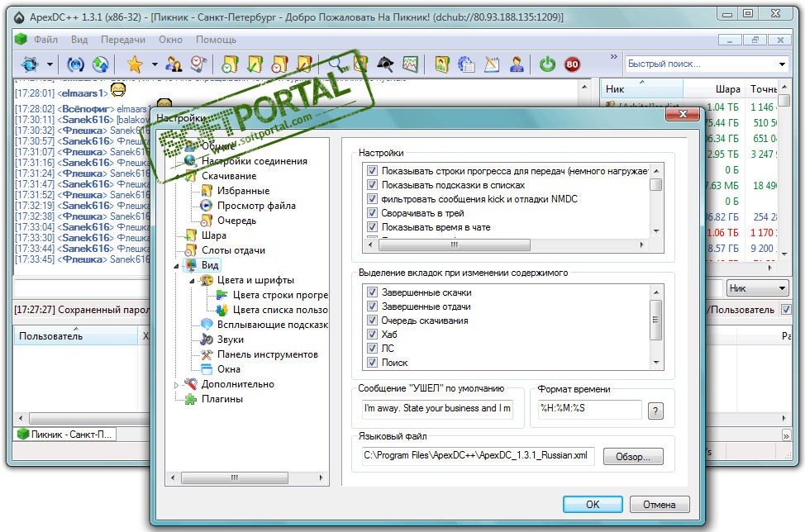
Task: Select Настройки соединения in settings tree
Action: pyautogui.click(x=254, y=161)
